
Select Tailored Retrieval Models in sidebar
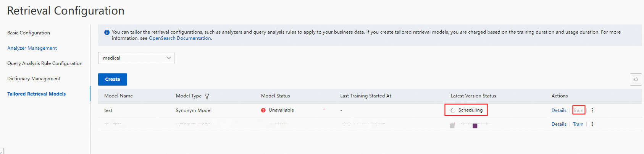click(37, 94)
